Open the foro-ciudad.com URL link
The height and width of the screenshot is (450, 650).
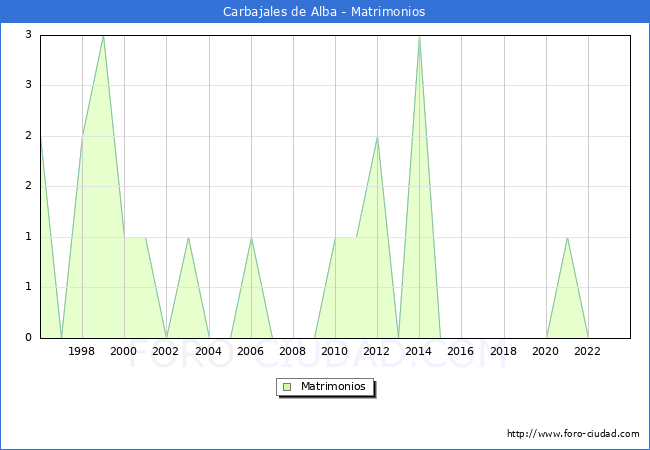pyautogui.click(x=573, y=434)
